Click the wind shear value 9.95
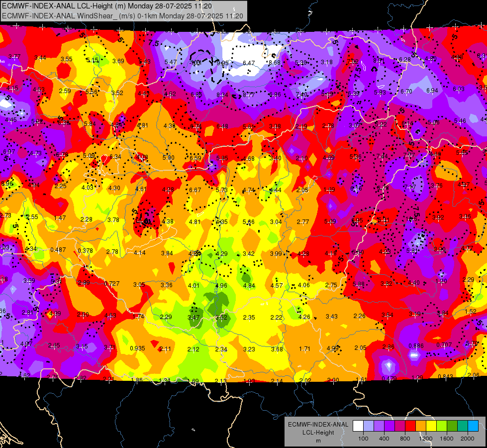The height and width of the screenshot is (448, 487). (x=223, y=63)
